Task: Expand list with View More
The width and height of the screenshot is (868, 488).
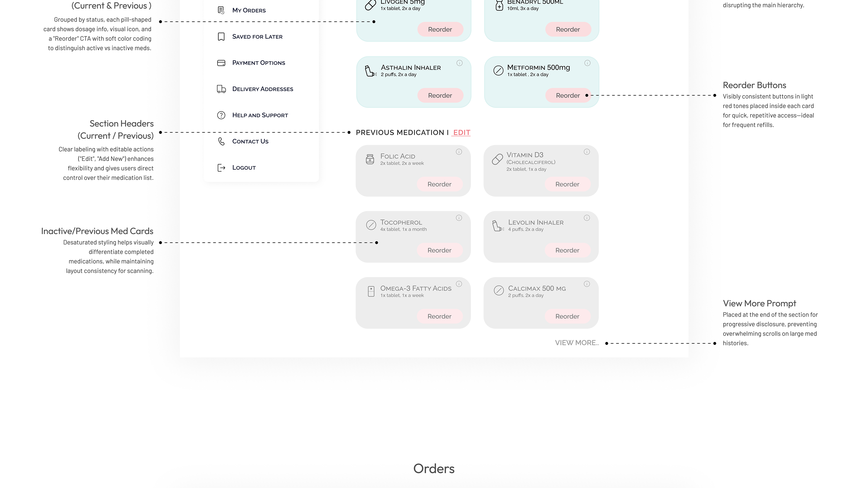Action: pos(577,343)
